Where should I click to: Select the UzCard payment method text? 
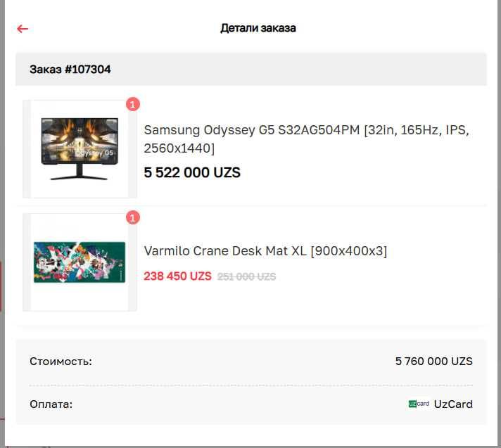point(453,404)
